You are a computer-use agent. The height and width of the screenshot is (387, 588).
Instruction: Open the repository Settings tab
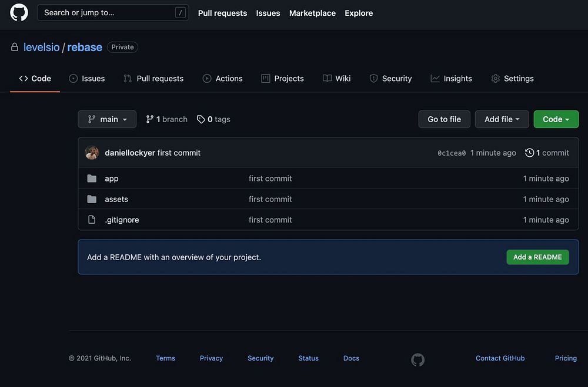[x=512, y=79]
